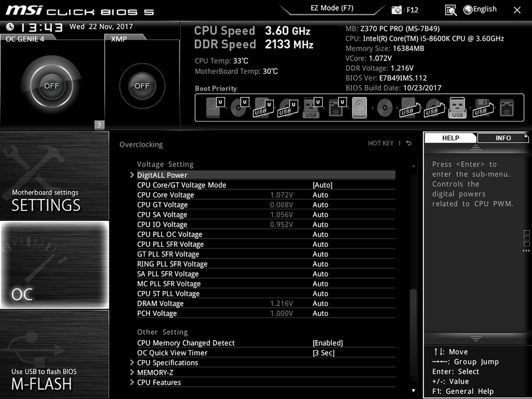Image resolution: width=532 pixels, height=399 pixels.
Task: Open CPU Core/GT Voltage Mode [Auto] options
Action: tap(323, 185)
